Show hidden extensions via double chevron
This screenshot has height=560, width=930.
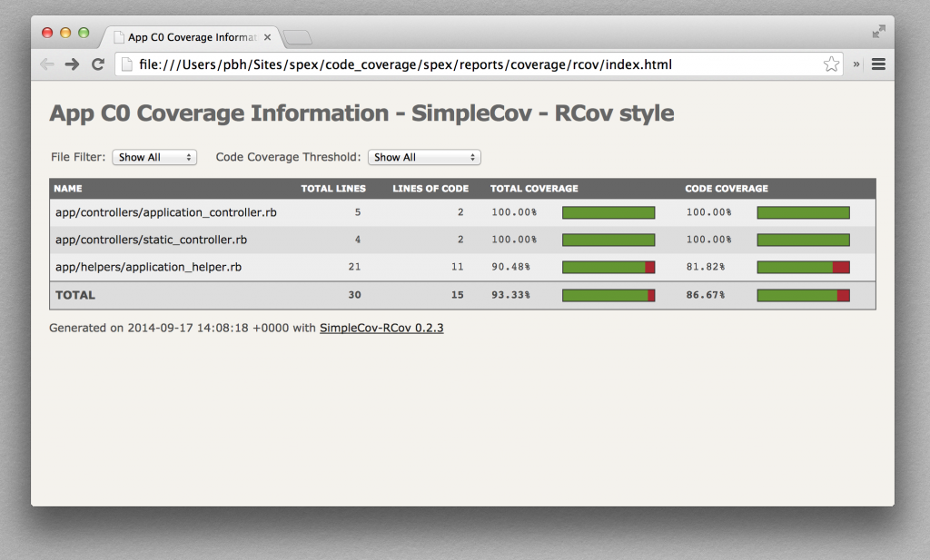[x=856, y=64]
